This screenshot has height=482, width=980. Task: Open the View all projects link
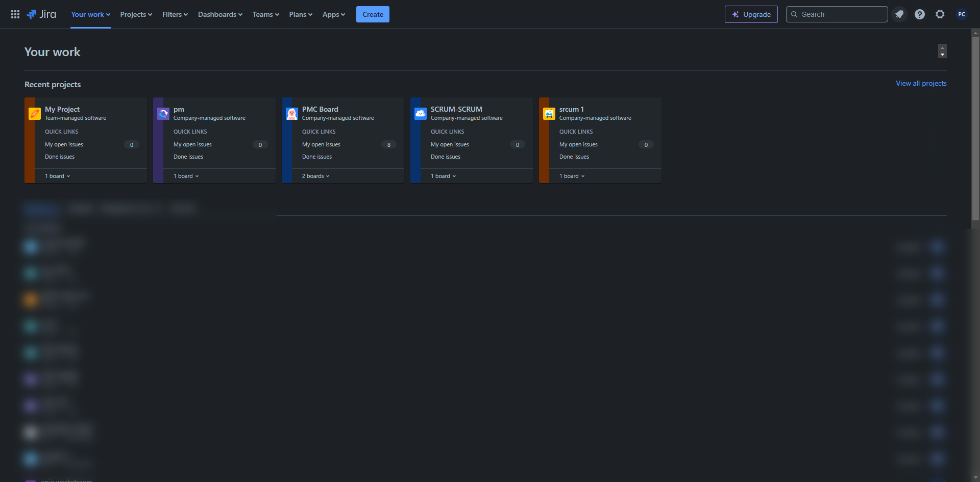click(921, 83)
